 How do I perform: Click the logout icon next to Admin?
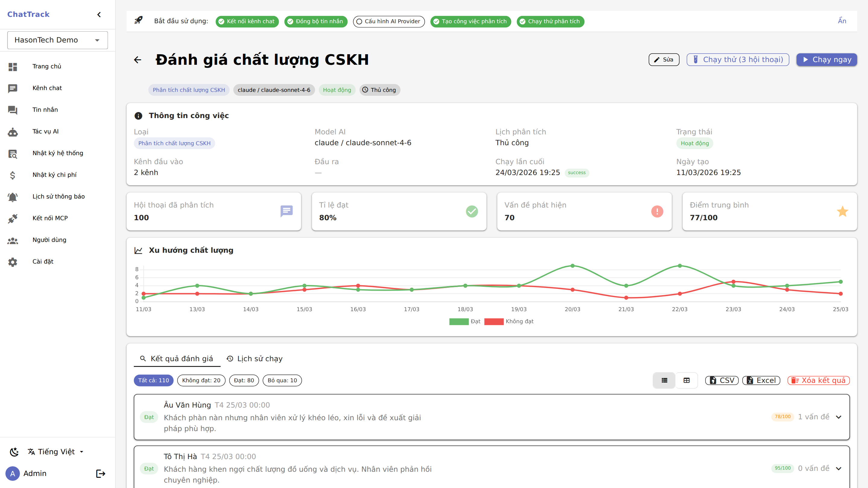coord(100,474)
